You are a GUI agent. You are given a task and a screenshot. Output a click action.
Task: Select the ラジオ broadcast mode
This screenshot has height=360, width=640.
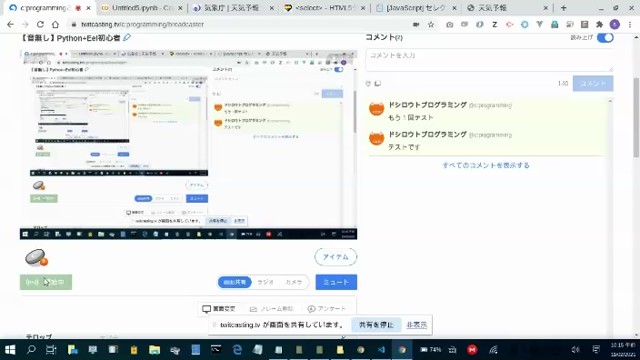[x=265, y=282]
